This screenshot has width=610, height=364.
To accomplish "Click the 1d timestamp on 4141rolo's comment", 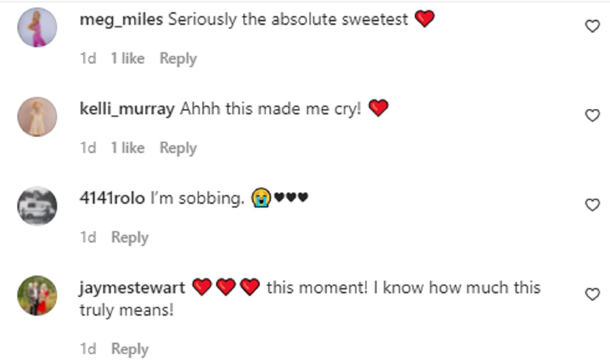I will point(88,237).
